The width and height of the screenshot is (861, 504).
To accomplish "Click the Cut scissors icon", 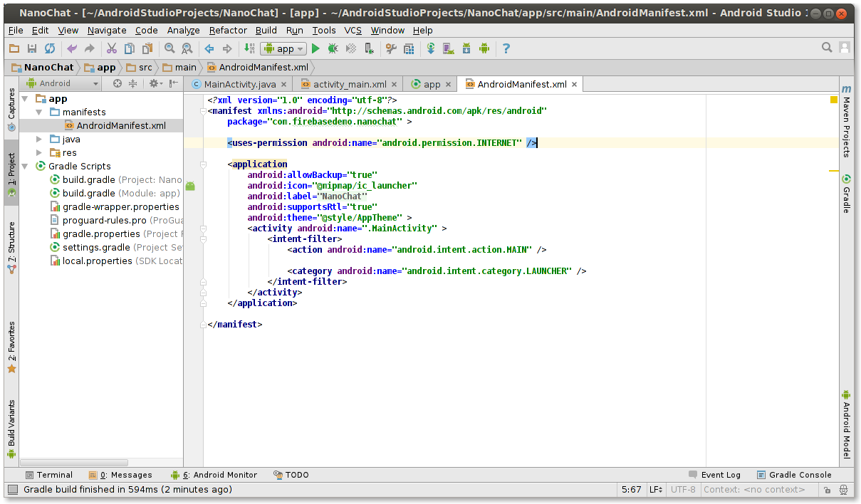I will tap(112, 48).
